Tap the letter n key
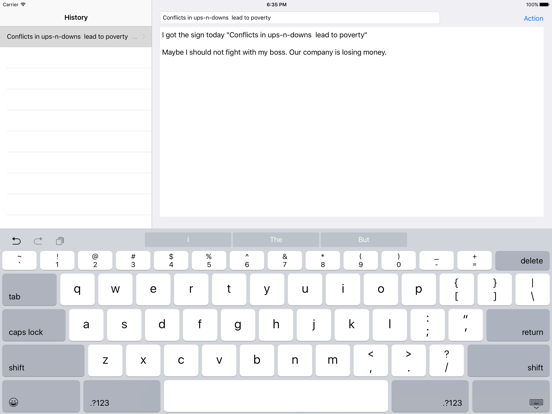The width and height of the screenshot is (552, 414). point(295,360)
